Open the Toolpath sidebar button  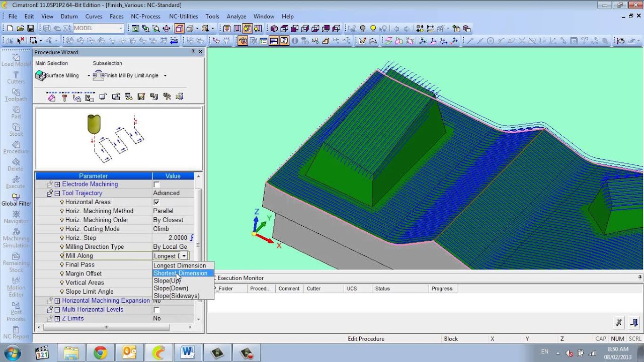point(16,95)
